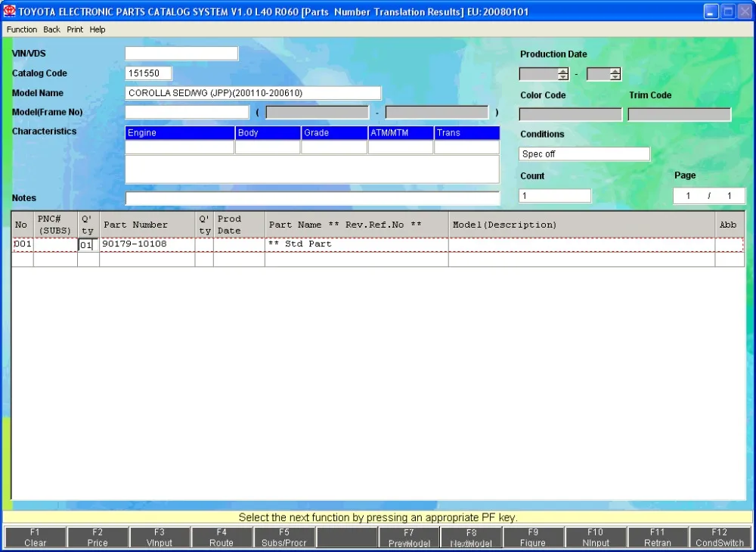This screenshot has height=552, width=756.
Task: Select part number 90179-10108 row cell
Action: click(x=147, y=244)
